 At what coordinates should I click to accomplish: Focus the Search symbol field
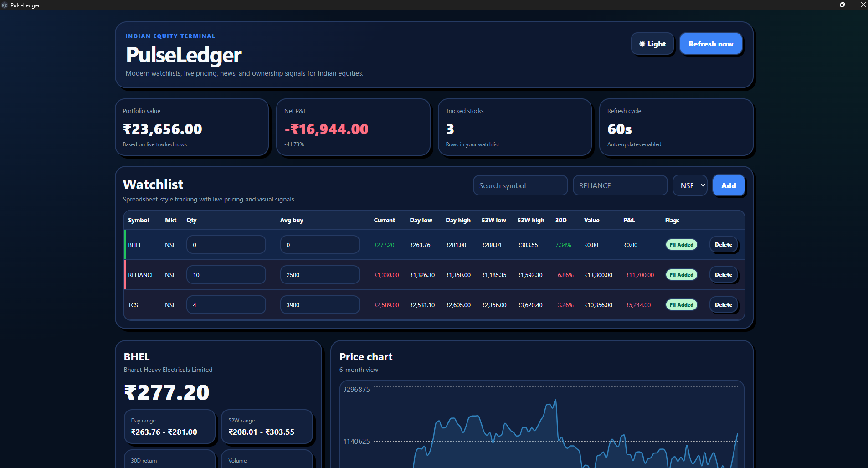[x=520, y=185]
